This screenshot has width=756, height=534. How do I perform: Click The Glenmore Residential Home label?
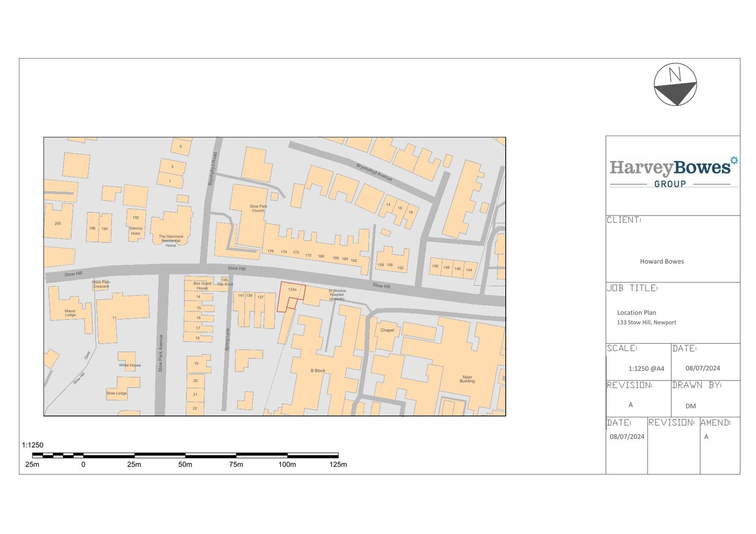[171, 241]
